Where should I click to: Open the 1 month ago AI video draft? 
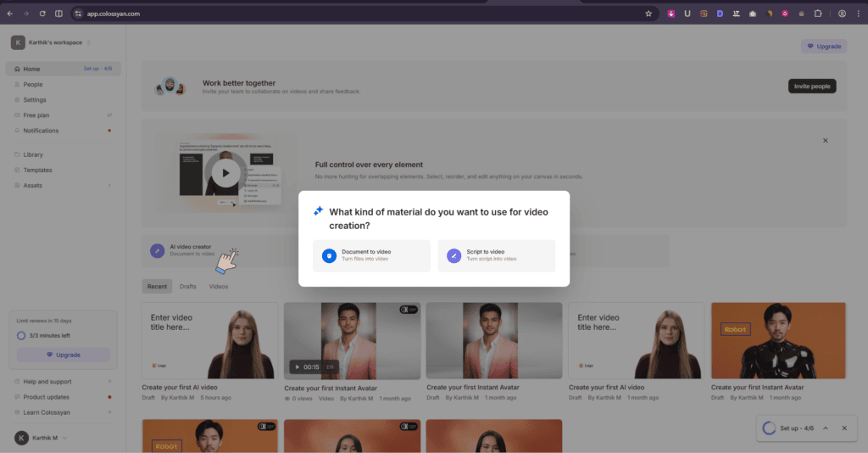(636, 340)
